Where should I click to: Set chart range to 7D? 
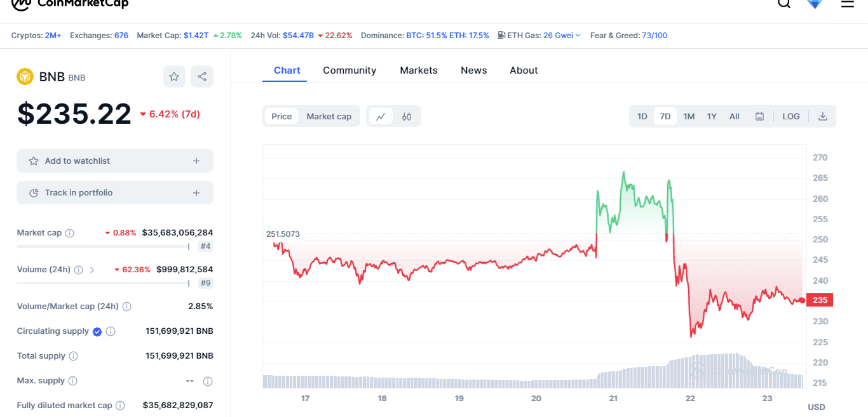click(x=665, y=116)
